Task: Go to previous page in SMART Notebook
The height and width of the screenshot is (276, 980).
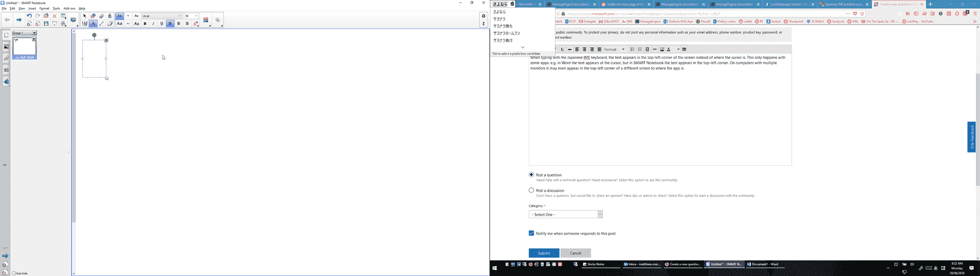Action: 7,20
